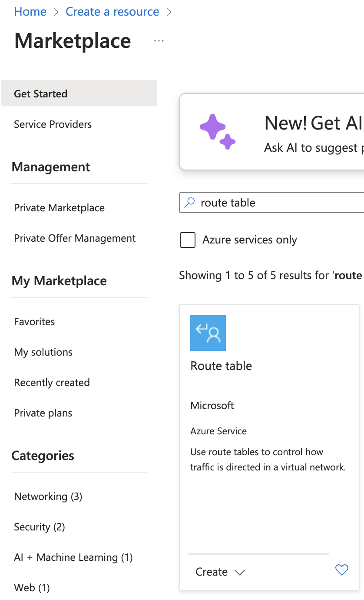Open My solutions
Viewport: 364px width, 600px height.
coord(43,352)
